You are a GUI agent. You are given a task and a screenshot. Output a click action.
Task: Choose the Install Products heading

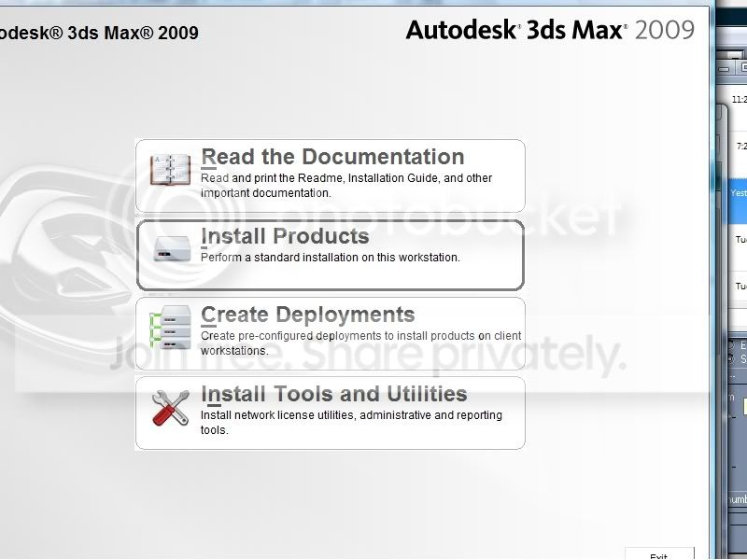[x=285, y=236]
